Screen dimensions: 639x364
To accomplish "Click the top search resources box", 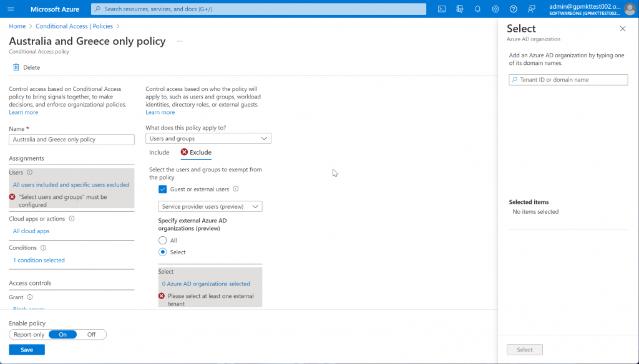I will point(259,9).
